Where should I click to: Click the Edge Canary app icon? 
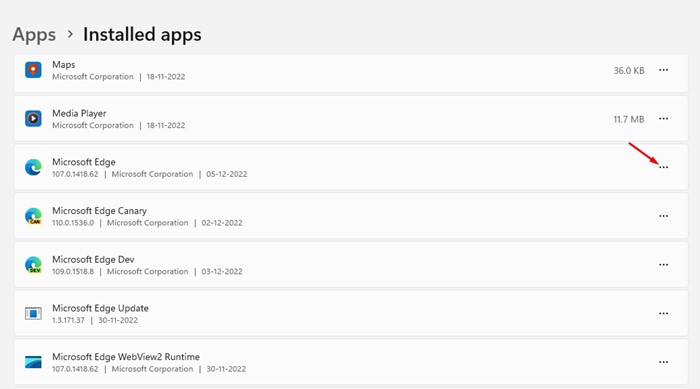pos(33,216)
